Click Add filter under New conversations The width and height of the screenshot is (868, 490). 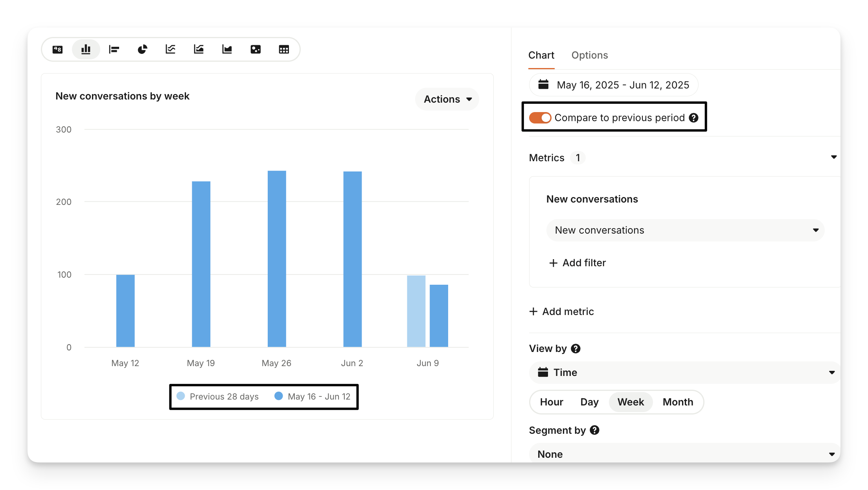577,263
